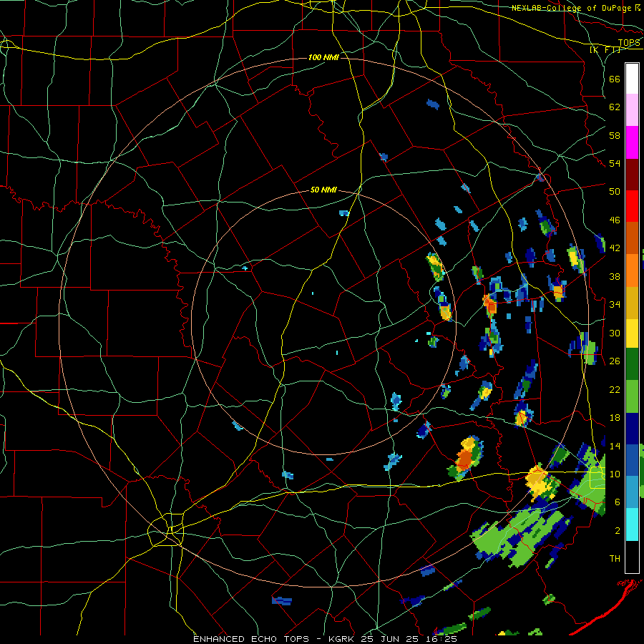
Task: Click the 'NEXLAB-College of DuPage' text
Action: click(x=572, y=8)
